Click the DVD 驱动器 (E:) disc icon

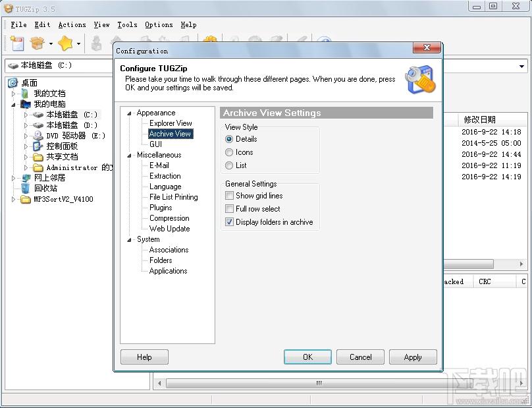[x=38, y=136]
